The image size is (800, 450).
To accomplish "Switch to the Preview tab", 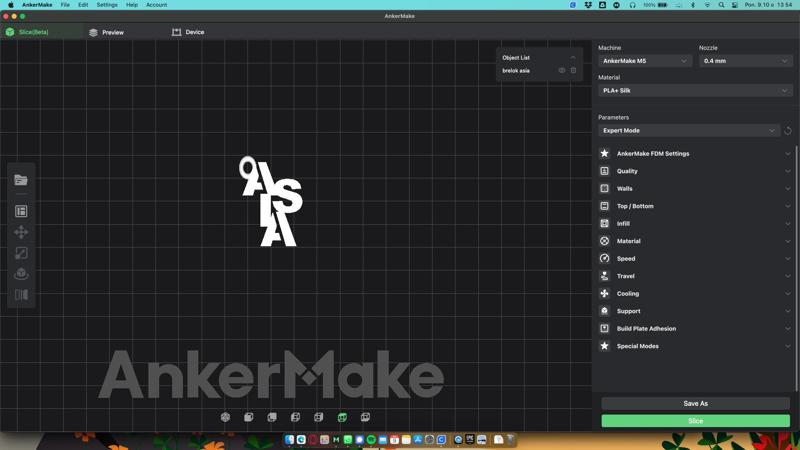I will click(106, 32).
